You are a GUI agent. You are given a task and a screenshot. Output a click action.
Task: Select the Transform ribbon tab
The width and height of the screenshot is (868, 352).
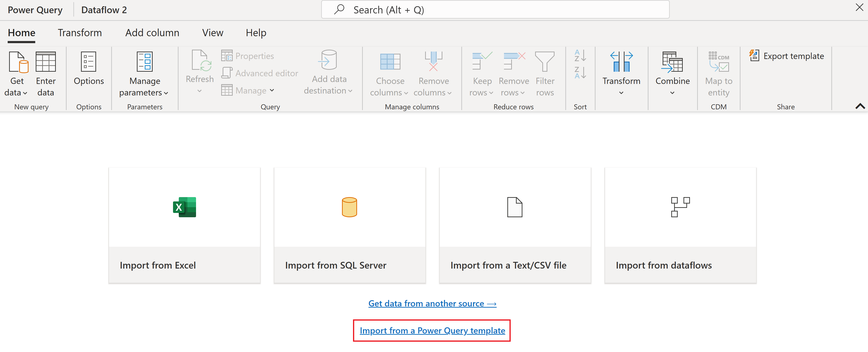point(80,32)
